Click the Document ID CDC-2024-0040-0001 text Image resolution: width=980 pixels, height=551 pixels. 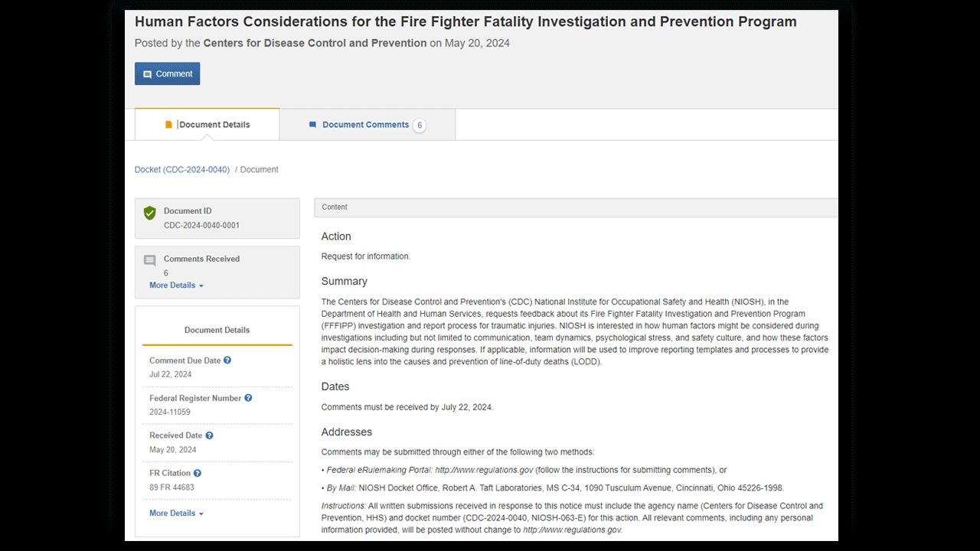(x=201, y=226)
